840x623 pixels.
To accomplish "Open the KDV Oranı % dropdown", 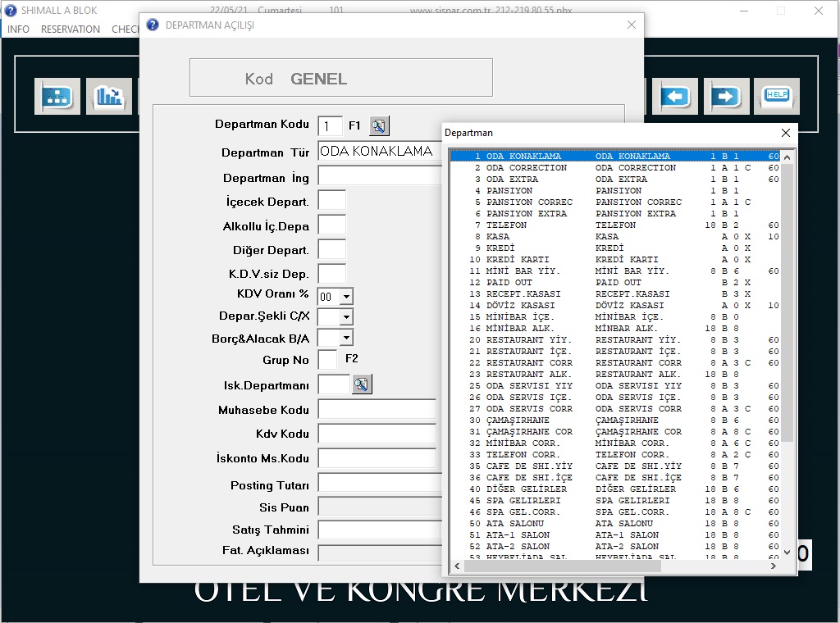I will click(x=347, y=297).
